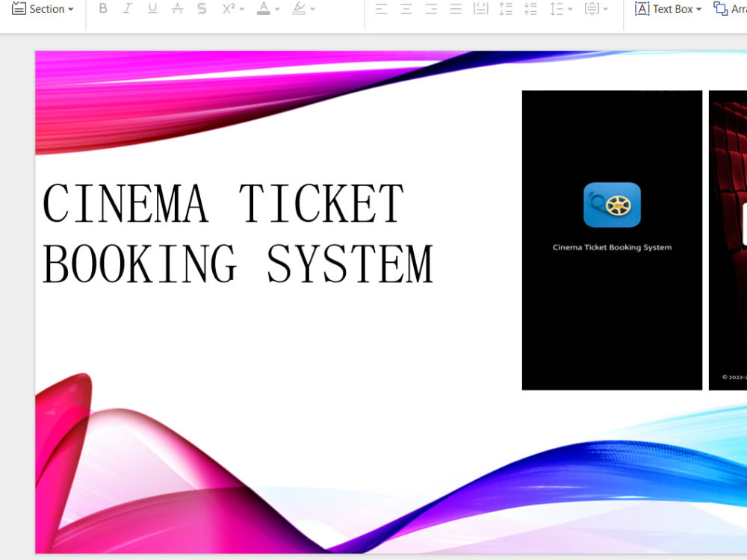Click the line spacing icon
This screenshot has height=560, width=747.
click(x=557, y=8)
